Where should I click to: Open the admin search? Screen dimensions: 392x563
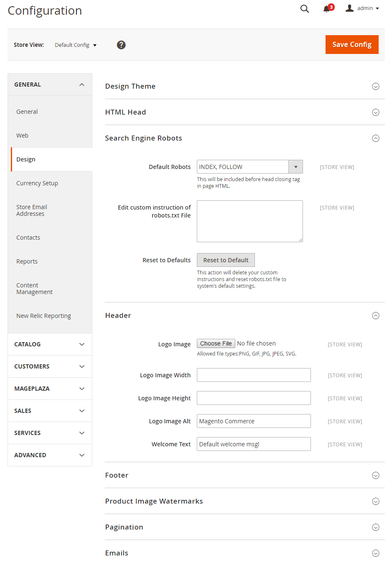[x=304, y=8]
